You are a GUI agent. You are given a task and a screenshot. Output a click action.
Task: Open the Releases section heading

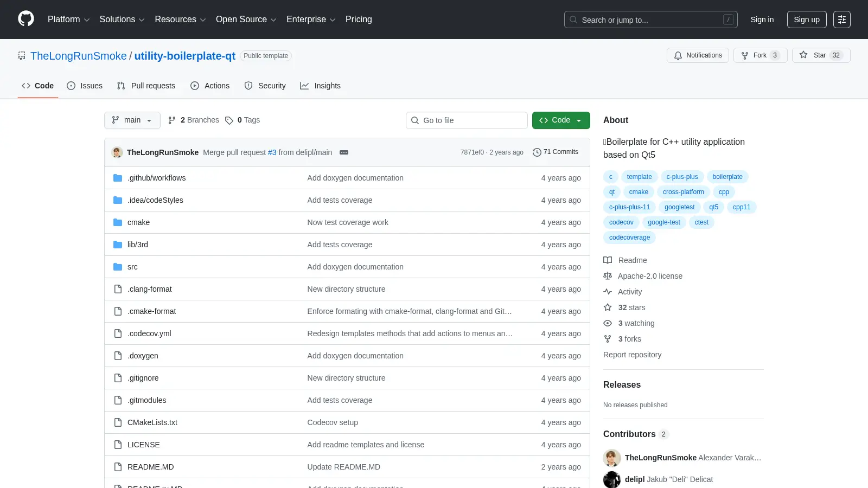(622, 384)
